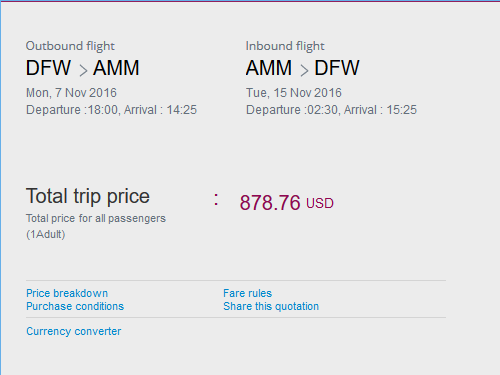Open the Price breakdown link
This screenshot has width=500, height=375.
point(67,293)
